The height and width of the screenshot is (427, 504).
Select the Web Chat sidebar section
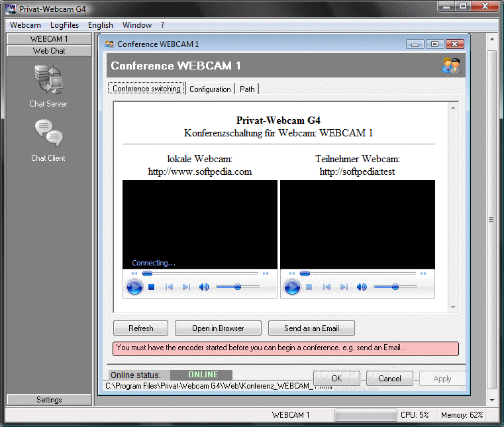49,51
